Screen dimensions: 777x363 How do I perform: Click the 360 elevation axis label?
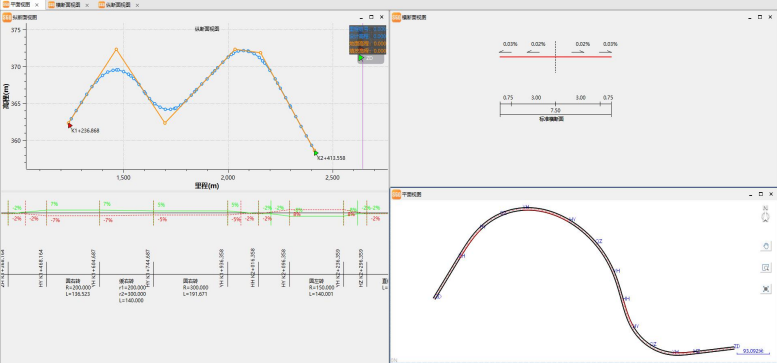(16, 141)
